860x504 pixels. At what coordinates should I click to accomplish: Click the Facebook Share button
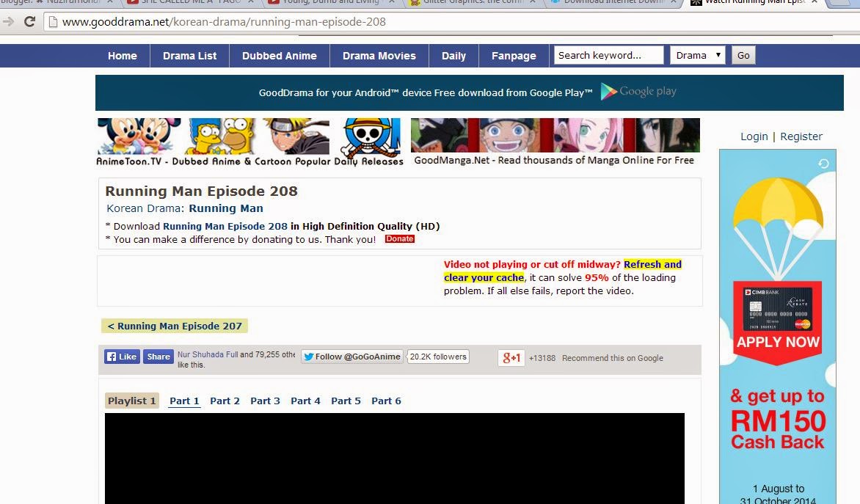coord(158,357)
